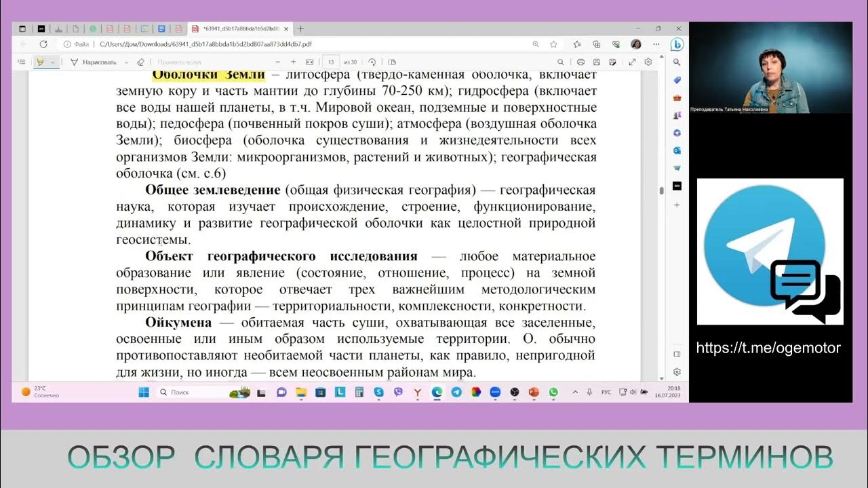Open the table of contents panel
The height and width of the screenshot is (488, 868).
point(22,62)
